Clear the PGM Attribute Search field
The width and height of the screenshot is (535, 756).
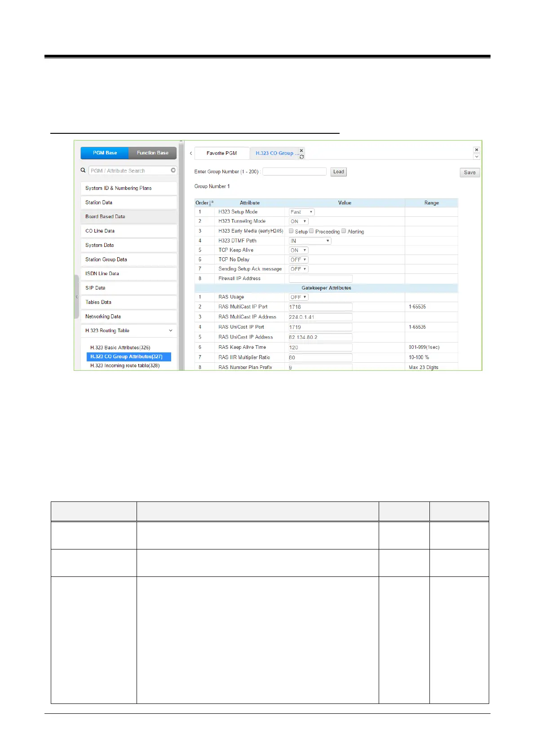tap(173, 171)
